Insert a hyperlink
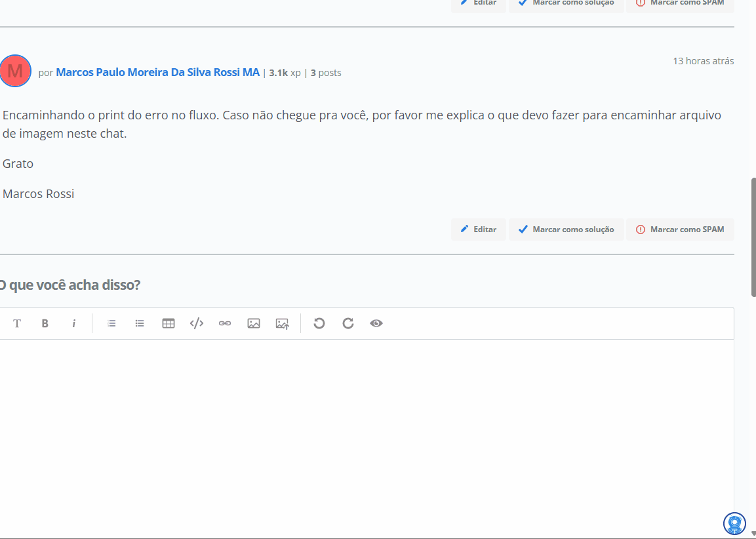 point(225,323)
